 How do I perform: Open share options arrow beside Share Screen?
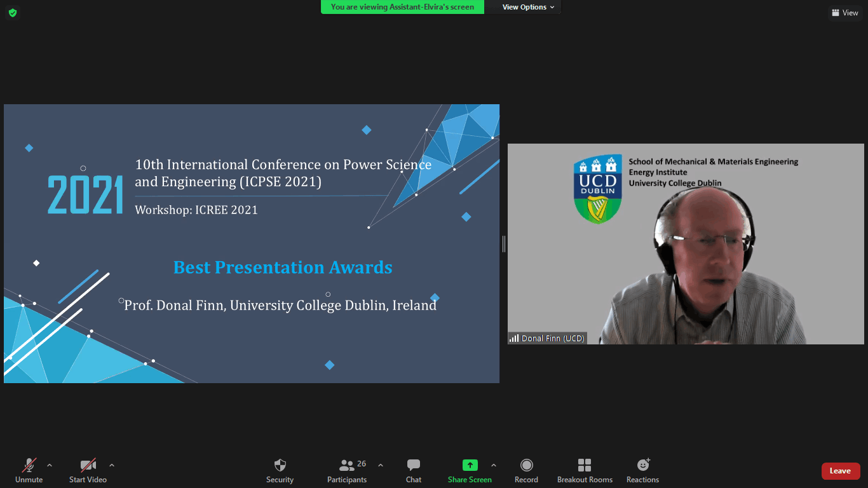494,465
